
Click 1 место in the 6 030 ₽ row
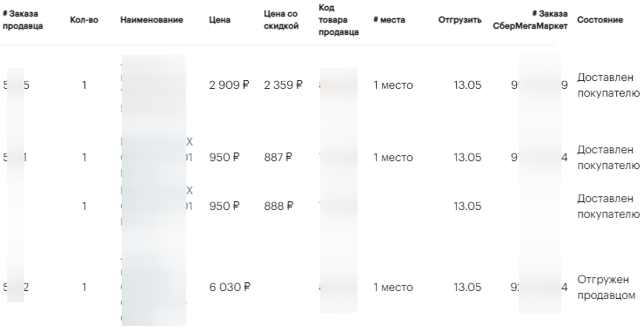[x=393, y=288]
